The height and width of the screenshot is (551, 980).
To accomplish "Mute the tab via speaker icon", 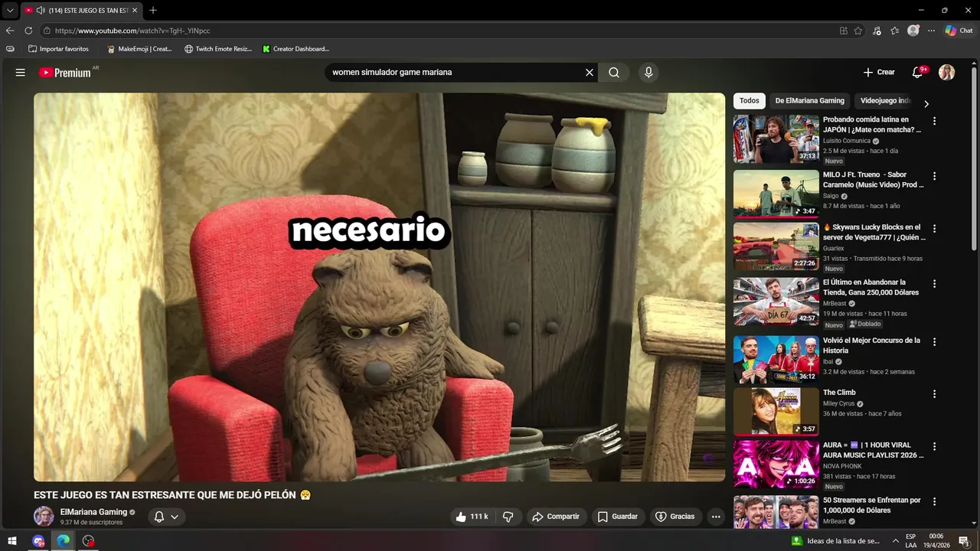I will (x=40, y=10).
